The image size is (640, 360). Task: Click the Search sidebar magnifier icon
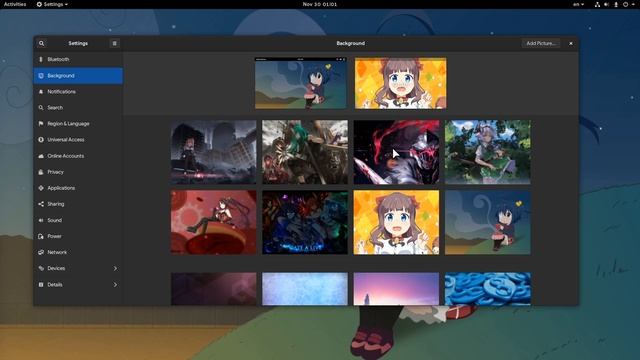(x=41, y=108)
